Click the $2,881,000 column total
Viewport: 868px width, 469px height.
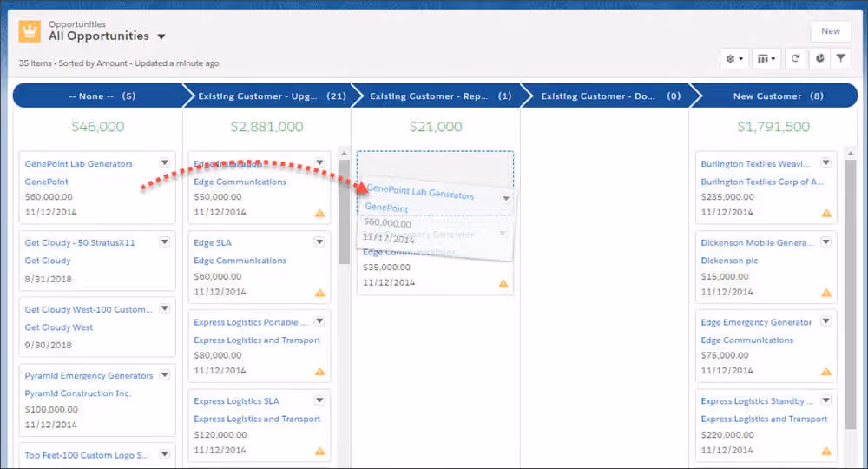point(266,127)
